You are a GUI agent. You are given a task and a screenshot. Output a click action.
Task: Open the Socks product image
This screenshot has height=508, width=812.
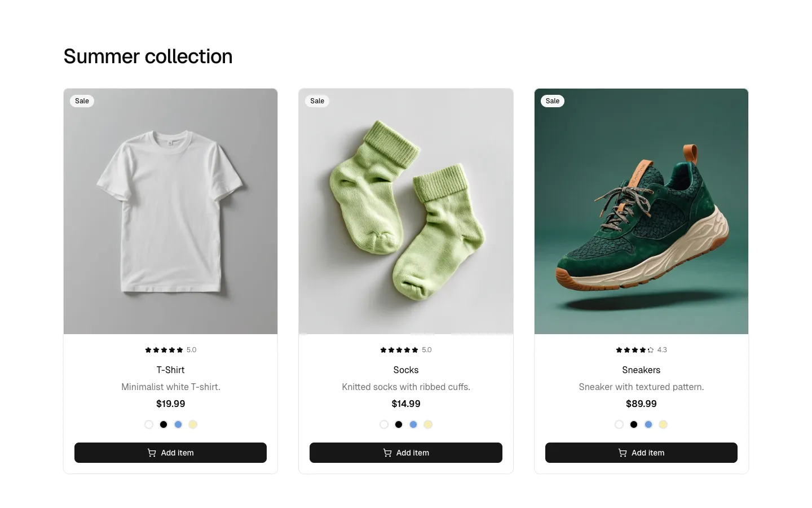click(405, 211)
